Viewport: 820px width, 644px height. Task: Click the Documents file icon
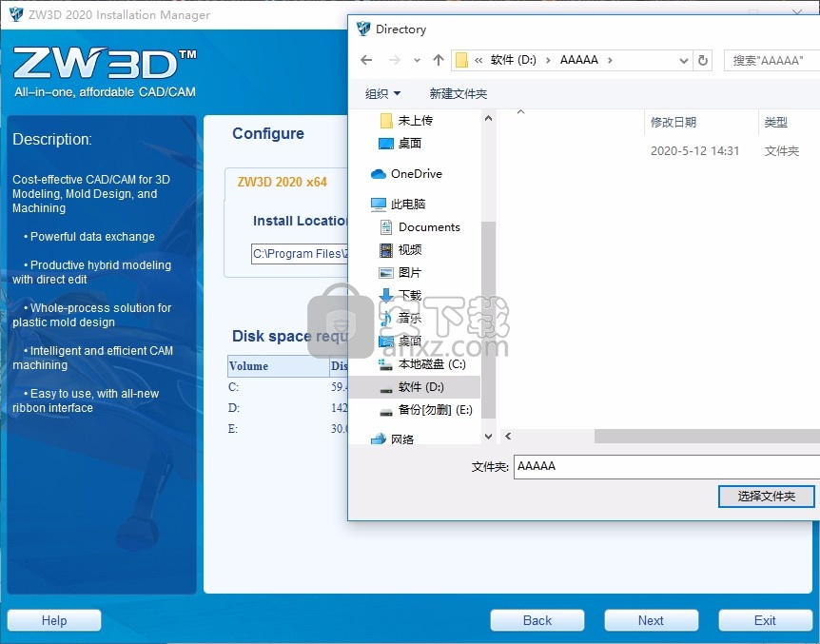coord(386,227)
